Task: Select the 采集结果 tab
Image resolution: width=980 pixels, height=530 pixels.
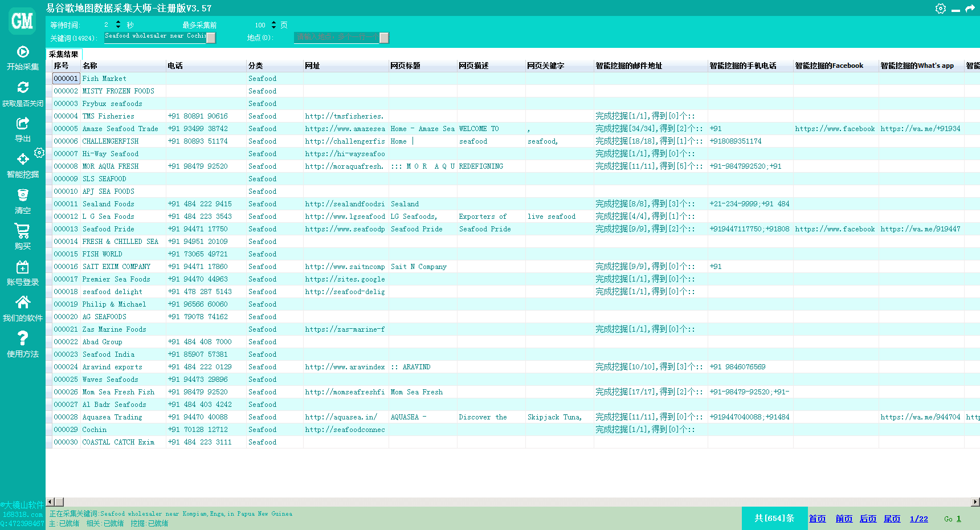Action: (64, 54)
